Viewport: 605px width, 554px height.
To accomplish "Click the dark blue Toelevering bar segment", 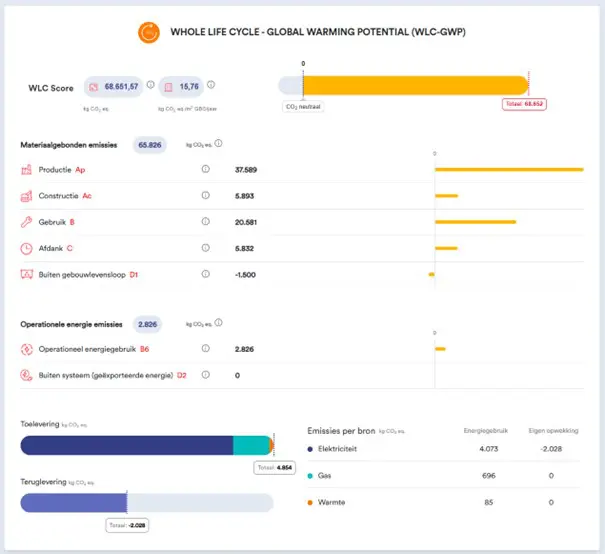I will point(126,446).
